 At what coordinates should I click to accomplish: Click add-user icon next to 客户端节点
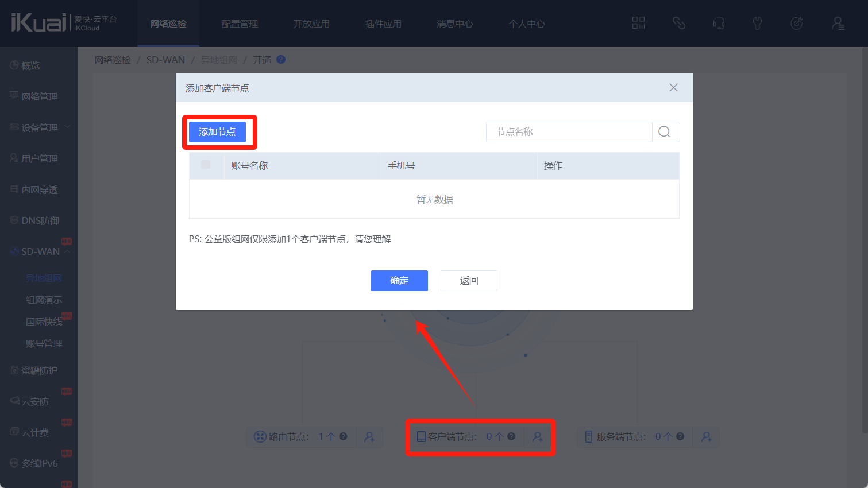(538, 437)
